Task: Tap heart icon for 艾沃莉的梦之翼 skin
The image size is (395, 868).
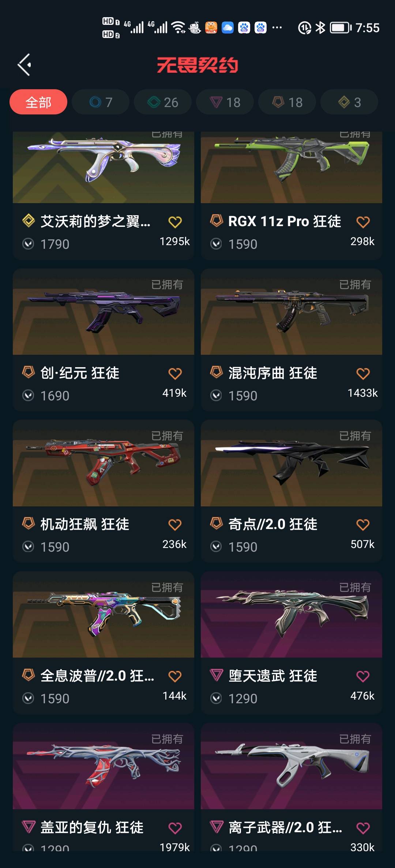Action: 175,222
